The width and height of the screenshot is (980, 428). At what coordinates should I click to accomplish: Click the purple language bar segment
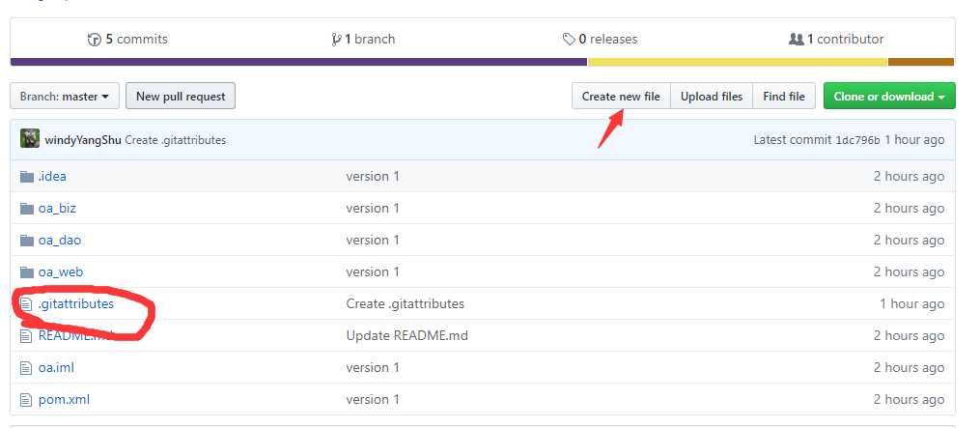pos(298,62)
